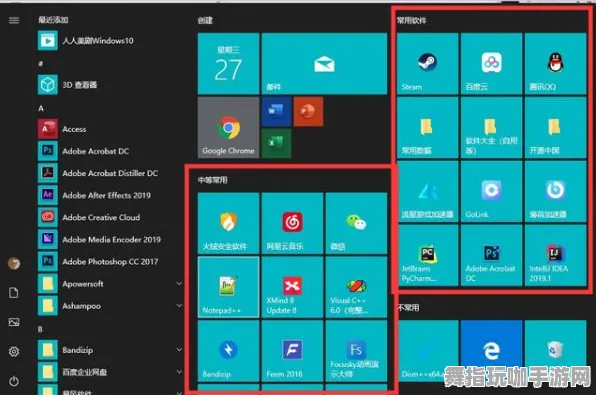This screenshot has width=596, height=395.
Task: Open XMind 8 Update 8 tile
Action: click(292, 287)
